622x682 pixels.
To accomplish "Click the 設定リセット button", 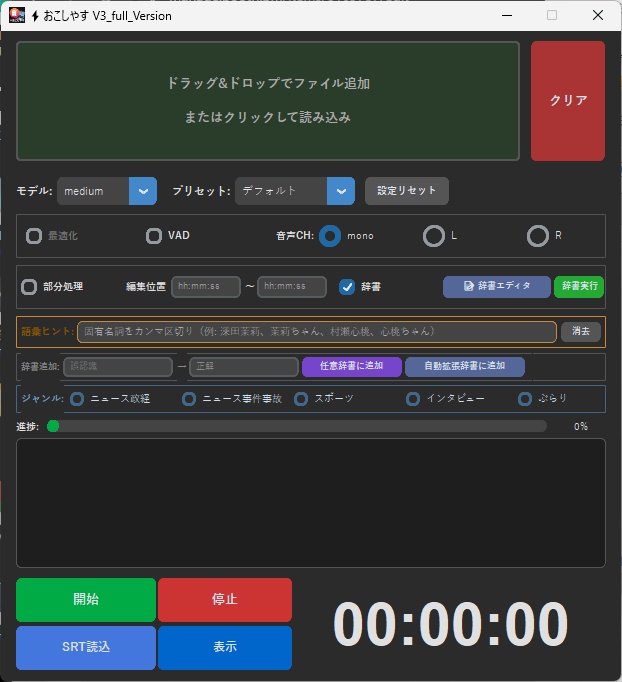I will pyautogui.click(x=407, y=191).
